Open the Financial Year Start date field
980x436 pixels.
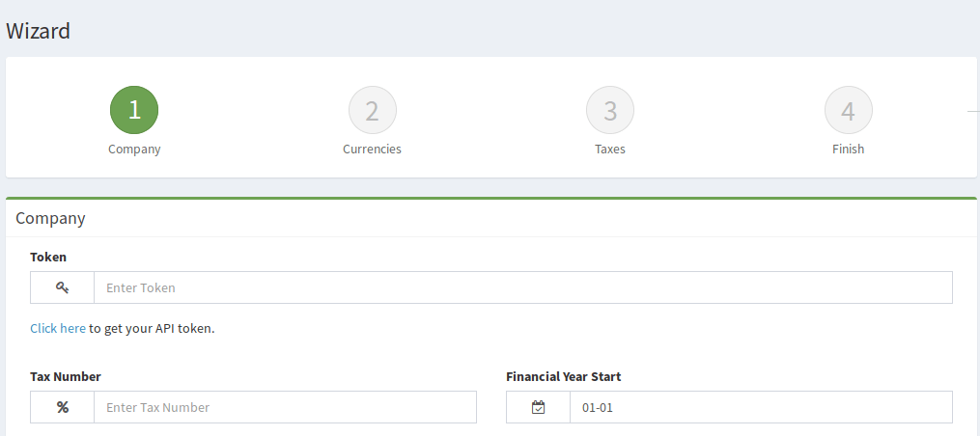point(761,407)
